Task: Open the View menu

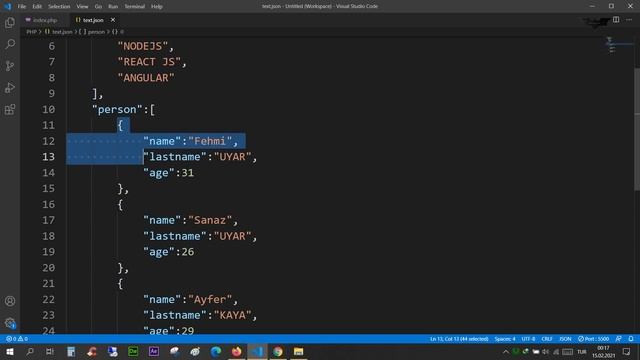Action: tap(82, 7)
